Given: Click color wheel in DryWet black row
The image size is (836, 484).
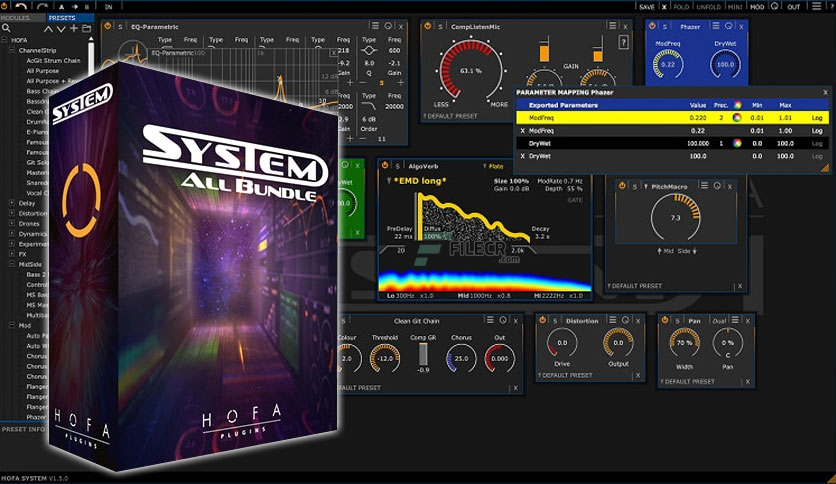Looking at the screenshot, I should coord(737,143).
